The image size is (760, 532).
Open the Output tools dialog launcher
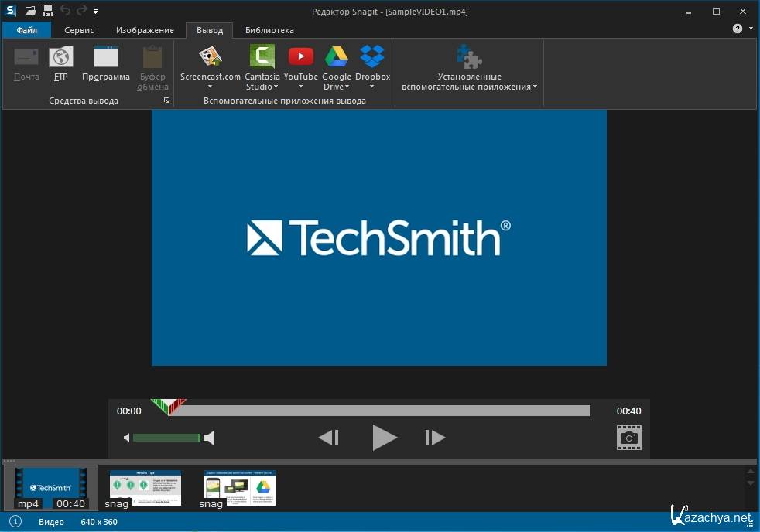point(166,101)
